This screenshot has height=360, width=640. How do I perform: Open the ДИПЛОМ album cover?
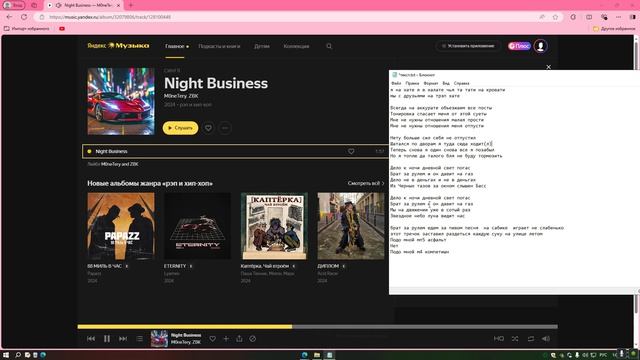[351, 226]
